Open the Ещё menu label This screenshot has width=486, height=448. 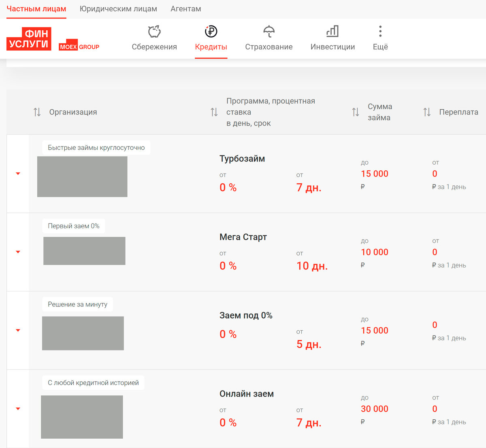(x=380, y=47)
